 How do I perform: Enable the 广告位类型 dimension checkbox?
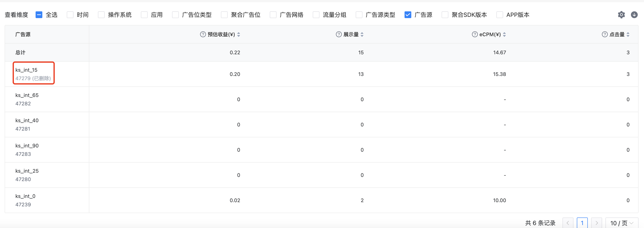(175, 15)
